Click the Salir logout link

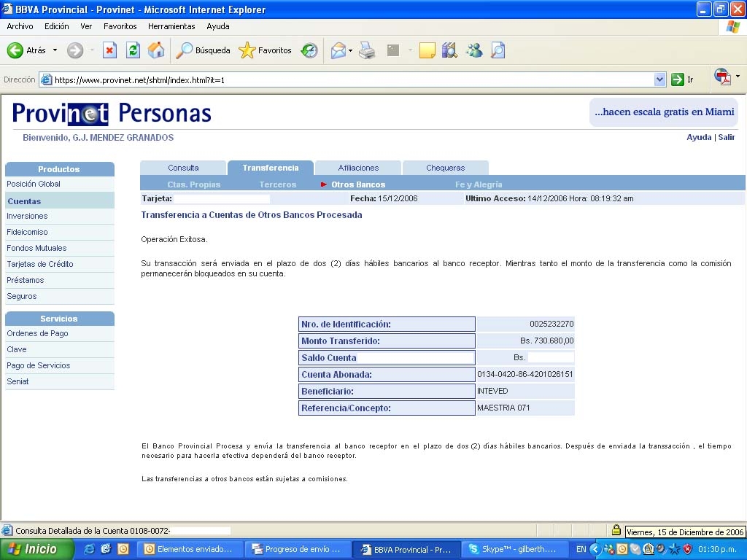pos(727,137)
